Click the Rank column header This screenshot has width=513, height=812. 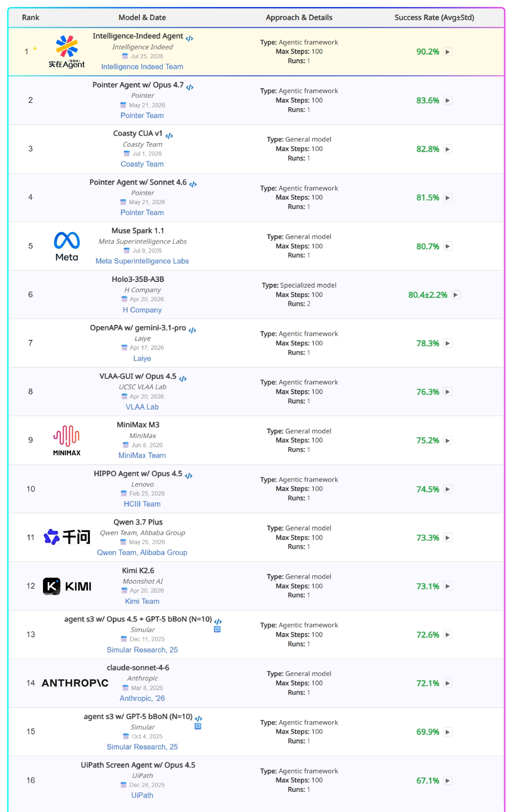[31, 18]
